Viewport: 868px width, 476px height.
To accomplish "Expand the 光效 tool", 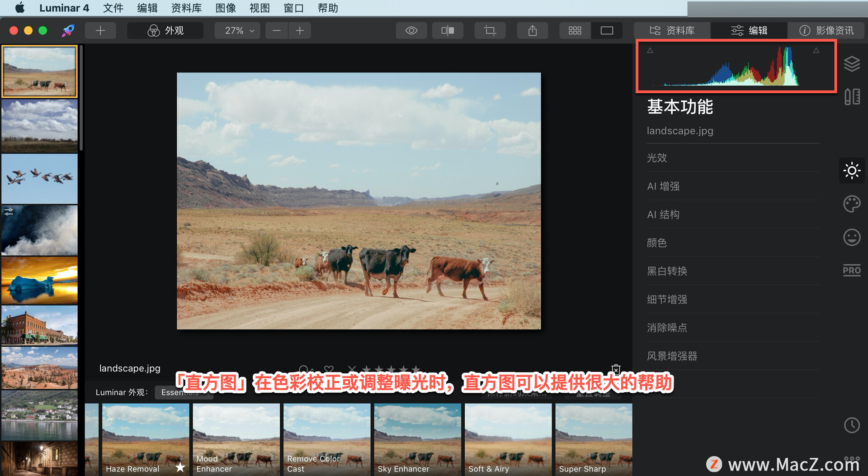I will [x=733, y=158].
